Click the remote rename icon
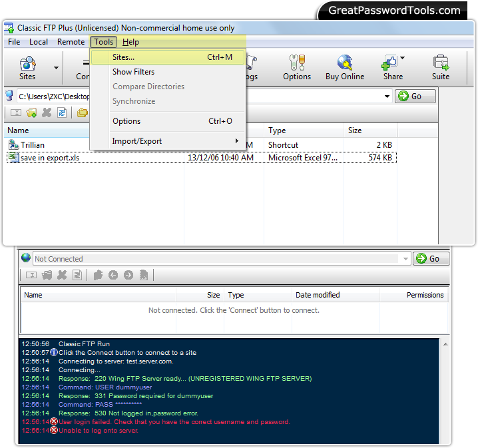Image resolution: width=478 pixels, height=448 pixels. (31, 275)
